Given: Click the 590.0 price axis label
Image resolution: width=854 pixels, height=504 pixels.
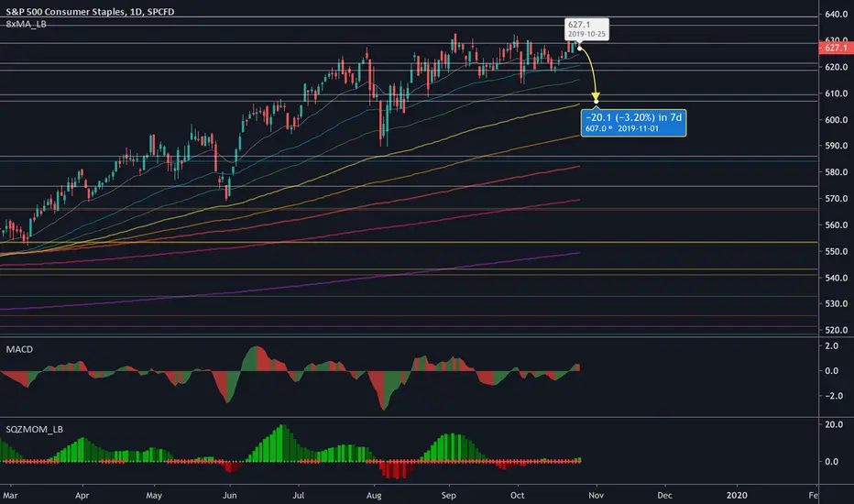Looking at the screenshot, I should point(836,146).
